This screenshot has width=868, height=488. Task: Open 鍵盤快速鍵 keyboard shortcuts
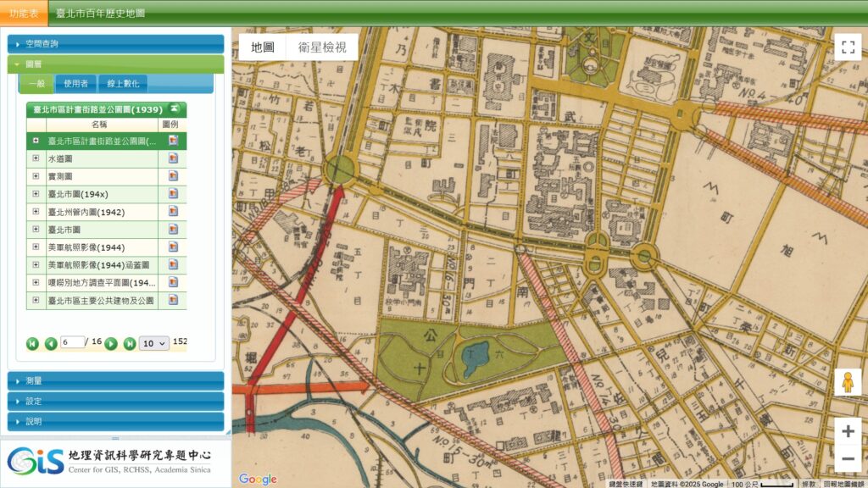[626, 484]
